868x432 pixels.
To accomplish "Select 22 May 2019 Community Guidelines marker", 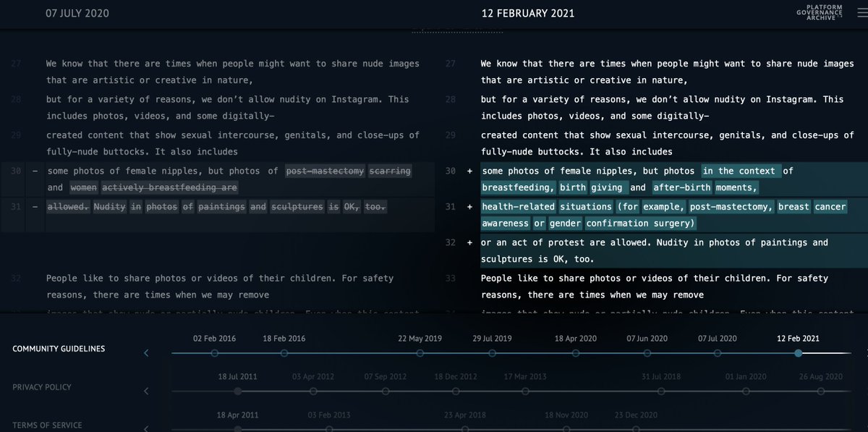I will [x=420, y=353].
